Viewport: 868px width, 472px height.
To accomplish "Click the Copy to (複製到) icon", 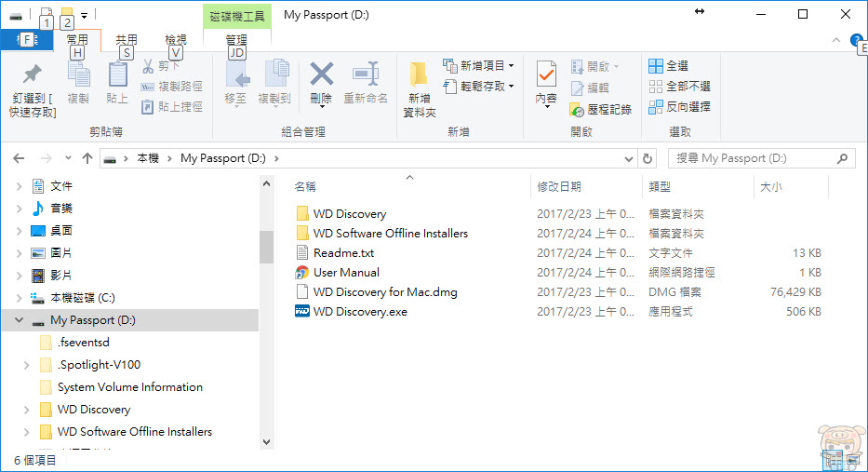I will point(275,74).
